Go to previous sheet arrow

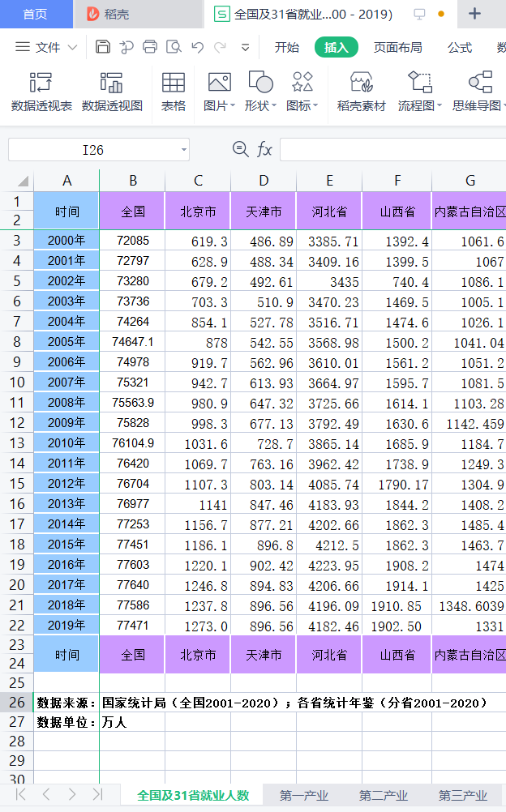click(x=46, y=794)
